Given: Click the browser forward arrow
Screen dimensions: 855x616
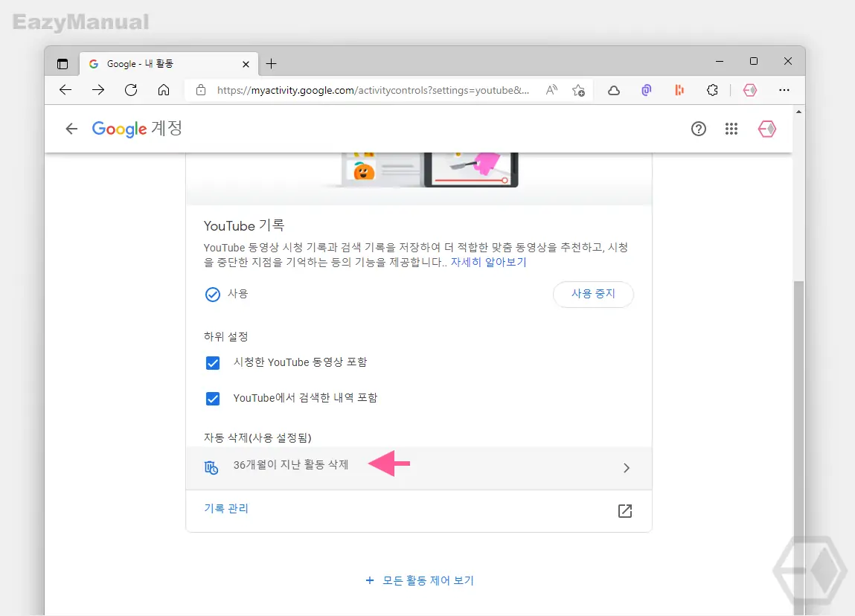Looking at the screenshot, I should [98, 90].
